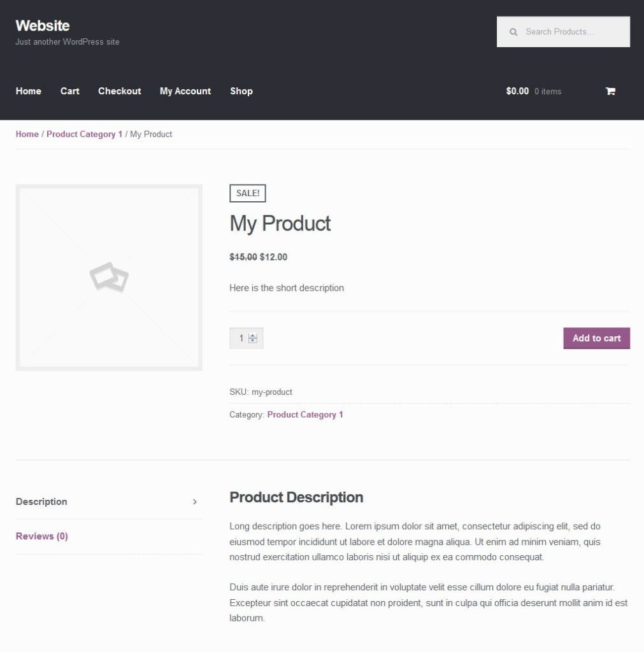Click the $0.00 cart total link
This screenshot has height=652, width=644.
coord(516,91)
